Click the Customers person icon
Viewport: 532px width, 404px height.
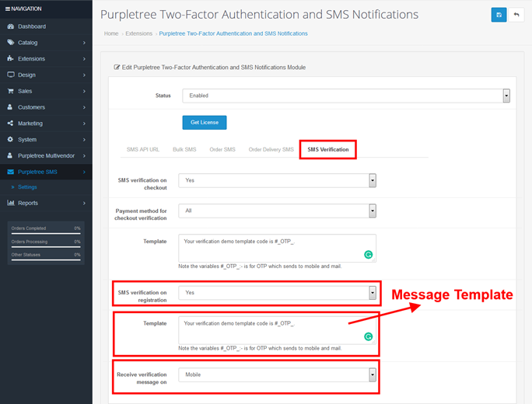[x=10, y=106]
